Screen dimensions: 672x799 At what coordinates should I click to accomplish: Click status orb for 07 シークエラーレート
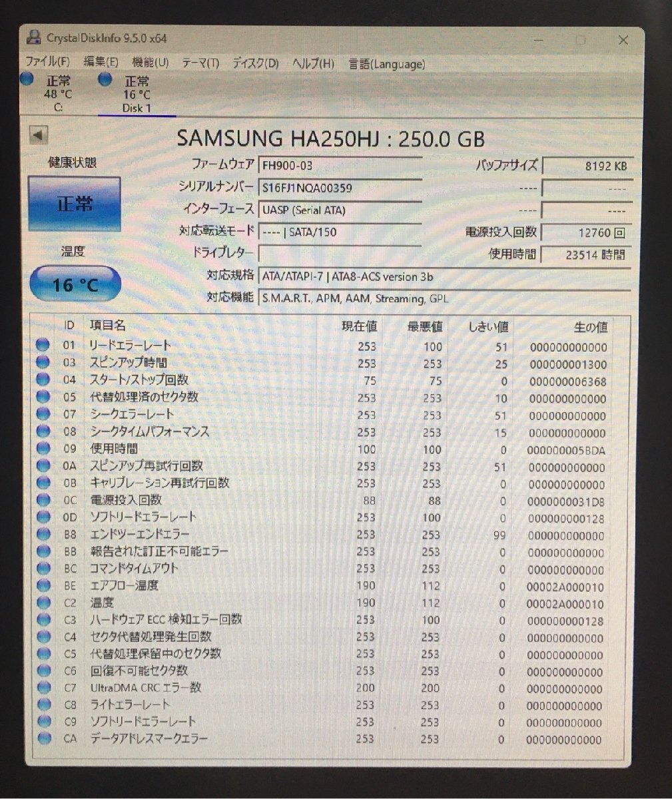click(x=43, y=414)
